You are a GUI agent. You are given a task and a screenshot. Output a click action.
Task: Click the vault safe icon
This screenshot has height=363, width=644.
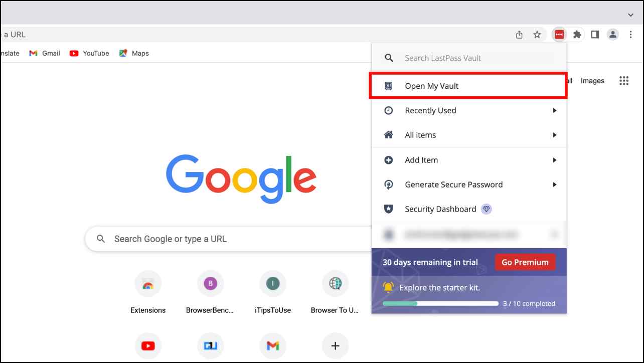point(389,86)
